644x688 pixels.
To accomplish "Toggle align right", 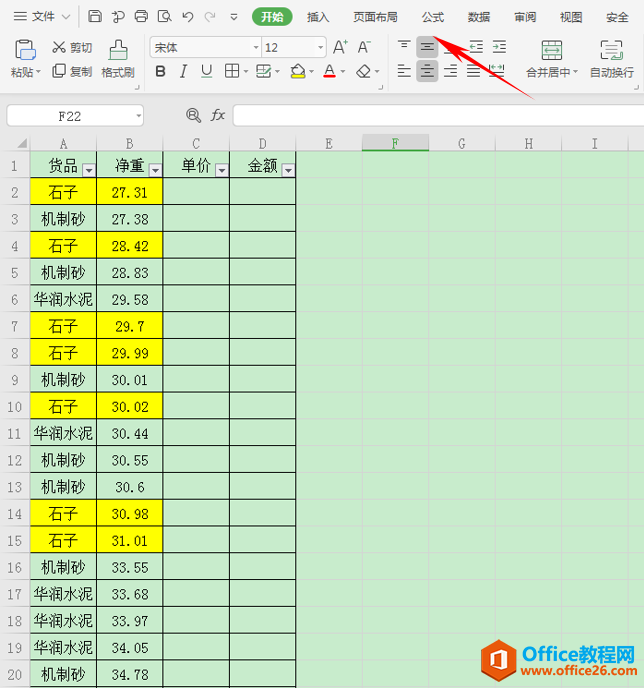I will tap(451, 71).
